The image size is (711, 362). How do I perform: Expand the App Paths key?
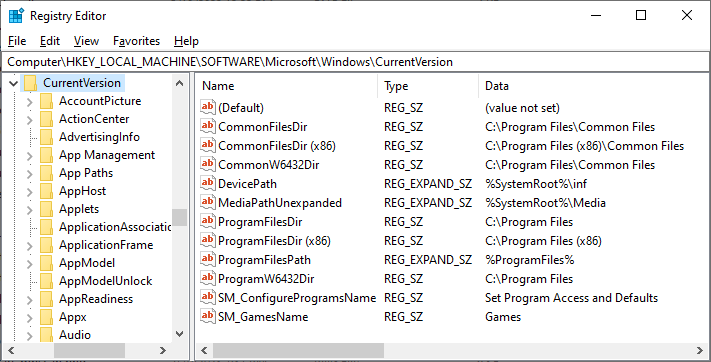click(x=29, y=174)
